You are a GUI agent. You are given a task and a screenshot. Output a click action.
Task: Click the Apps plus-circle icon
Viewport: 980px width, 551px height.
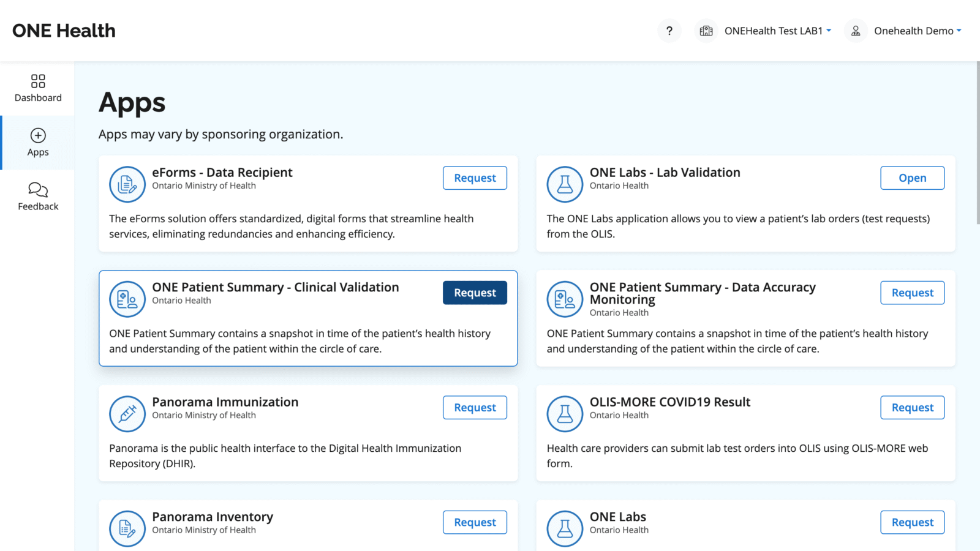coord(38,135)
